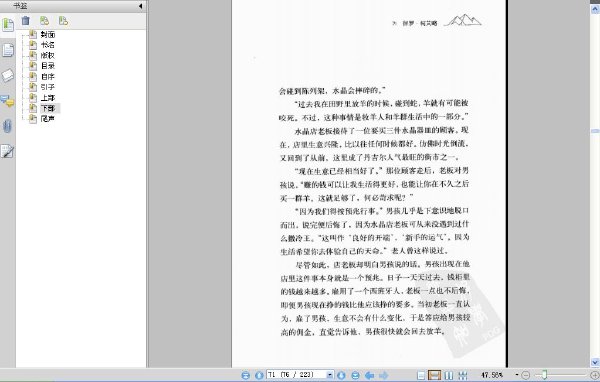Image resolution: width=600 pixels, height=382 pixels.
Task: Collapse the 书签 panel with arrow
Action: (x=140, y=6)
